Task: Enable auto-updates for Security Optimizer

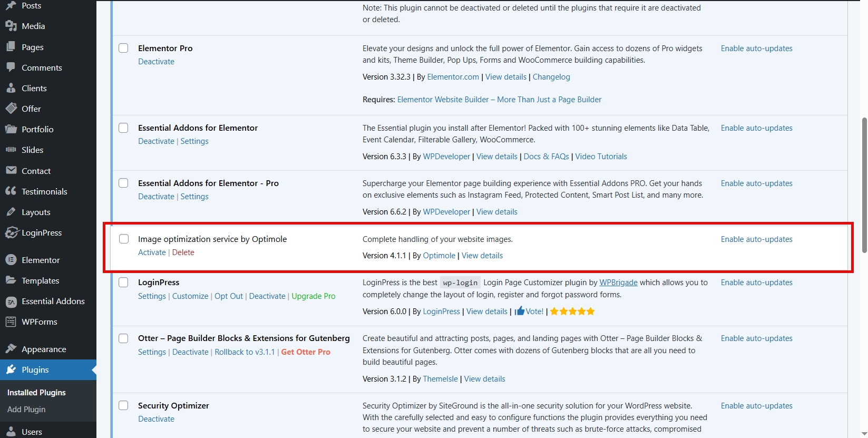Action: coord(757,406)
